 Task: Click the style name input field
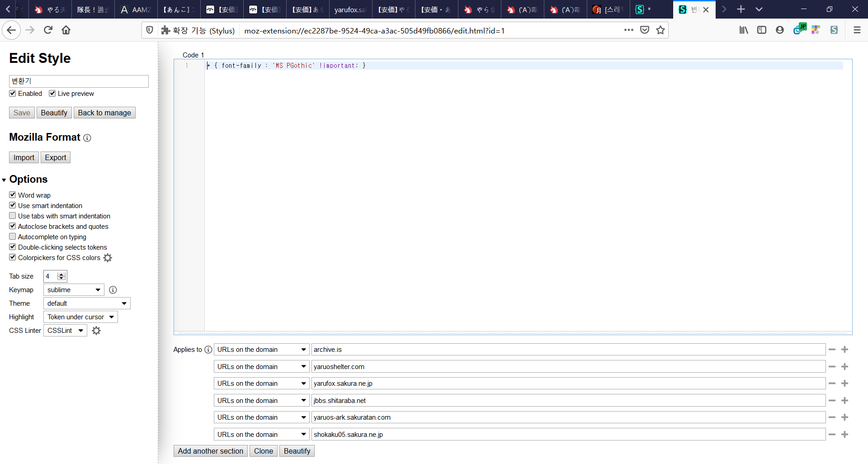click(79, 81)
